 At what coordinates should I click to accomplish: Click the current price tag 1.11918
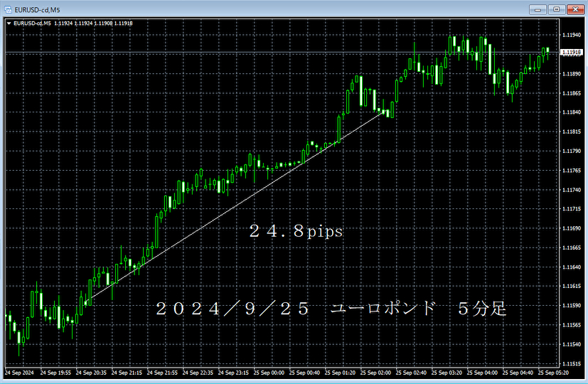[x=571, y=52]
